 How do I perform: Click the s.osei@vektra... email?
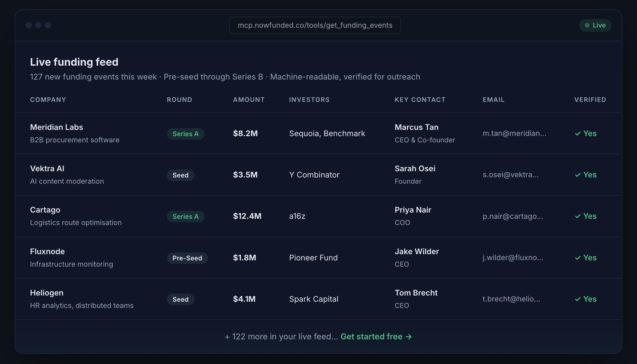point(511,175)
